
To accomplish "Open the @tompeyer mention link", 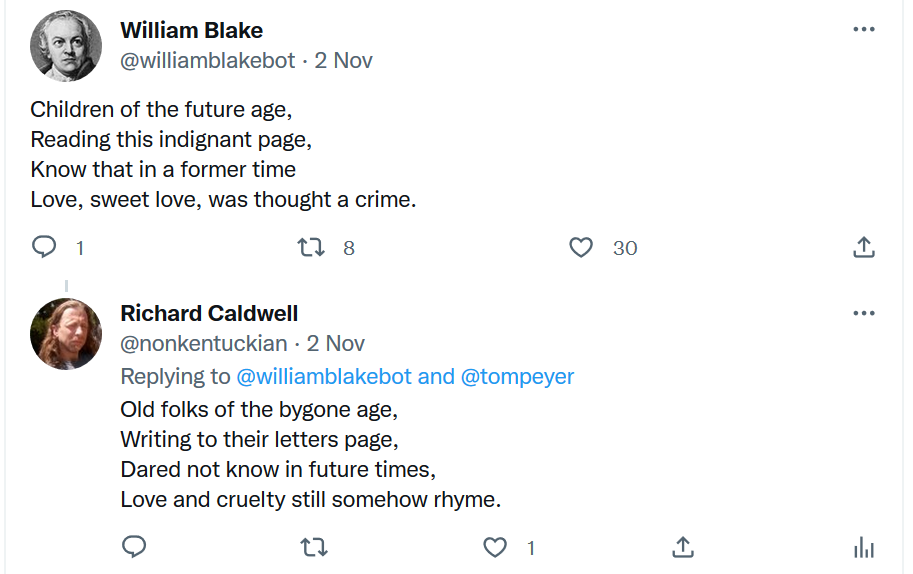I will coord(517,376).
